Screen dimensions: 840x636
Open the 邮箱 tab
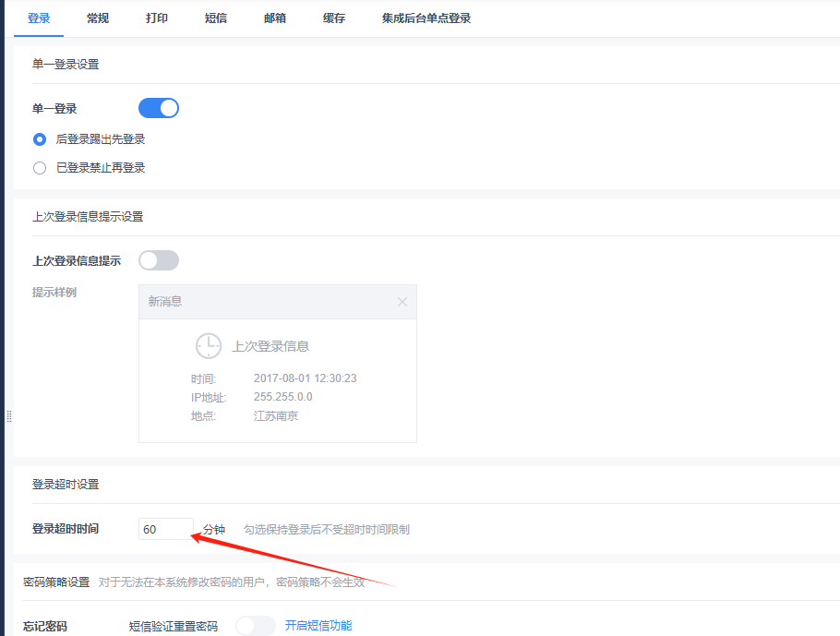point(275,18)
